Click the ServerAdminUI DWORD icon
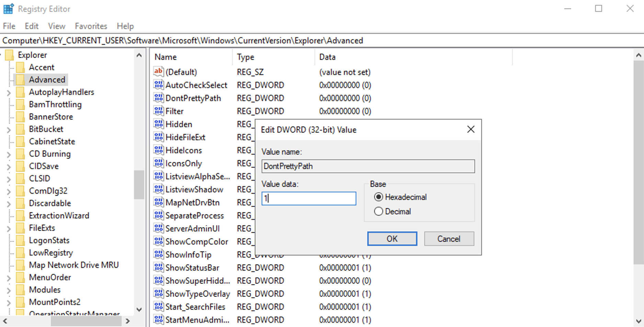The height and width of the screenshot is (327, 644). pyautogui.click(x=158, y=228)
